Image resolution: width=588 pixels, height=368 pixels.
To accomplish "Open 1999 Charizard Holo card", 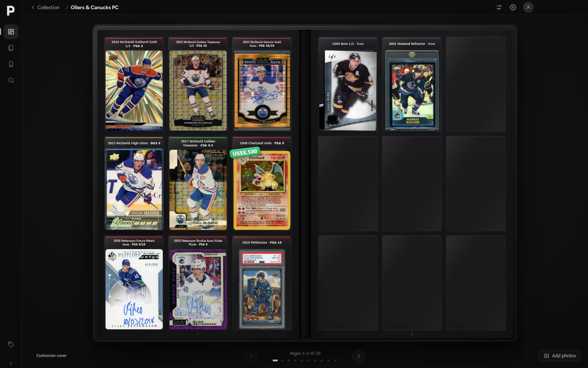I will coord(262,191).
